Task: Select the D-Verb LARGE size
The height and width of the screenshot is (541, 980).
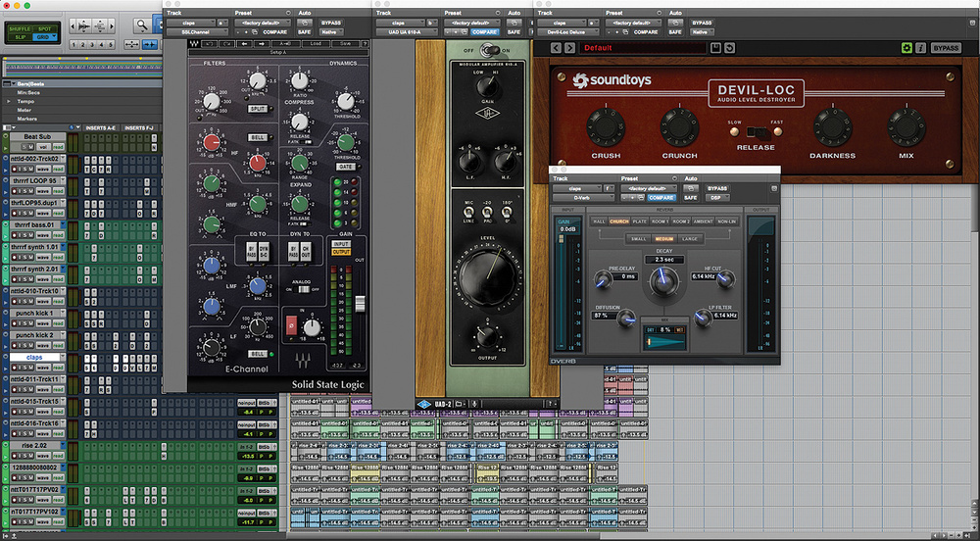Action: point(689,238)
